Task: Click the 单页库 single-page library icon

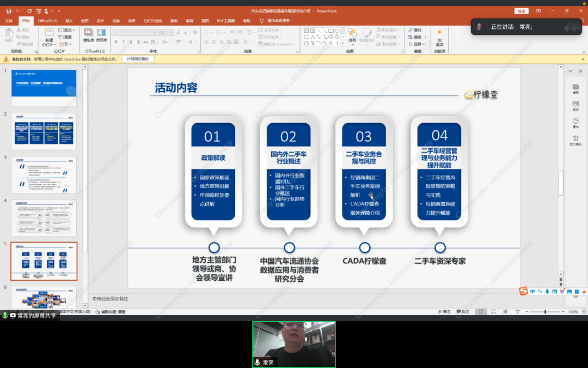Action: (101, 35)
